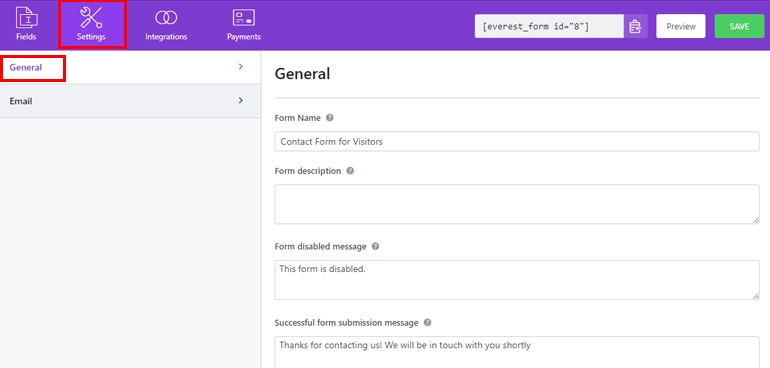The image size is (770, 368).
Task: Open the Integrations tab icon
Action: [166, 18]
